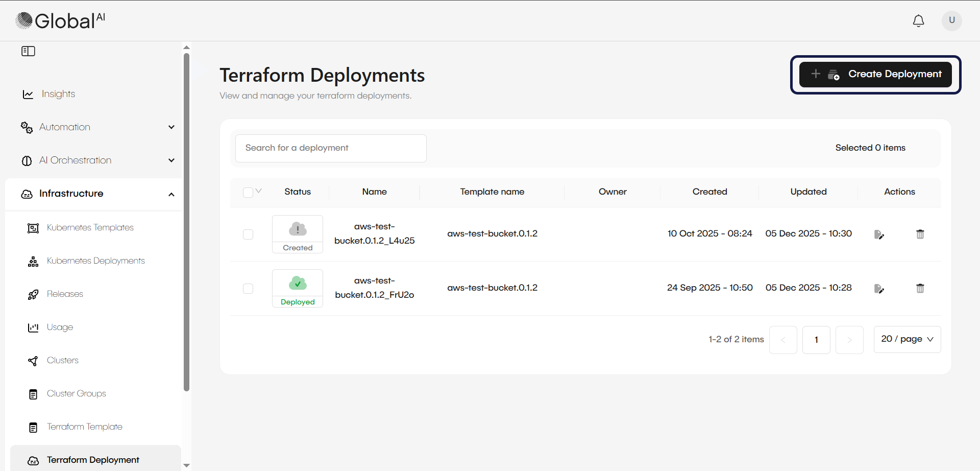Open the 20 / page dropdown
This screenshot has height=471, width=980.
pyautogui.click(x=907, y=339)
